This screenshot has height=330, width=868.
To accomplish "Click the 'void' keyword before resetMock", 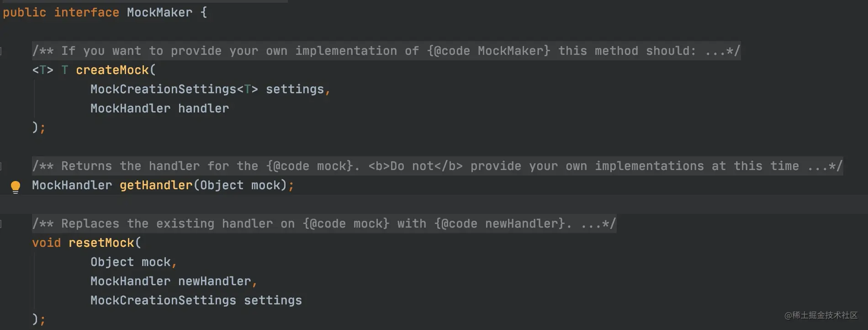I will pos(47,243).
